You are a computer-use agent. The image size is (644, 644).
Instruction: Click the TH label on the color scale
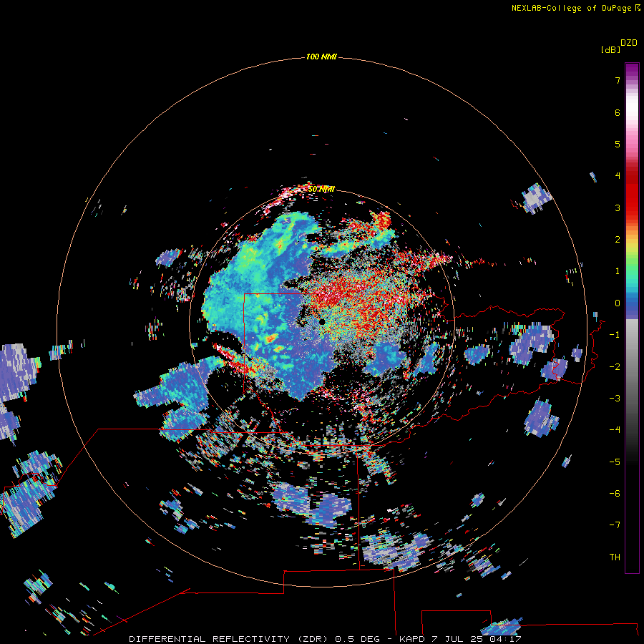(x=615, y=557)
